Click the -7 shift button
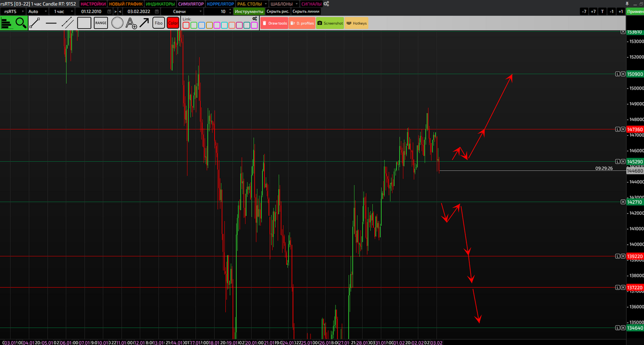 pyautogui.click(x=584, y=11)
